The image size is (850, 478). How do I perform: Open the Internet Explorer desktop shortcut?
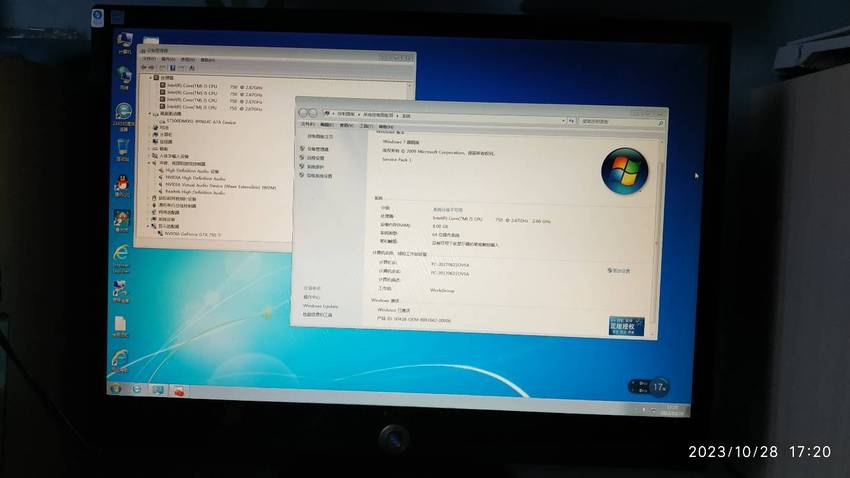click(x=121, y=258)
